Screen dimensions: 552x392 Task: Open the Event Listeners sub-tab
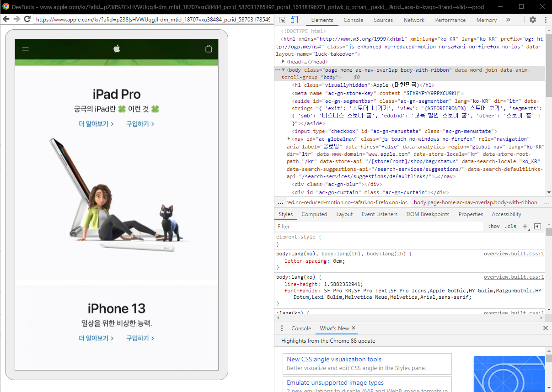point(379,214)
